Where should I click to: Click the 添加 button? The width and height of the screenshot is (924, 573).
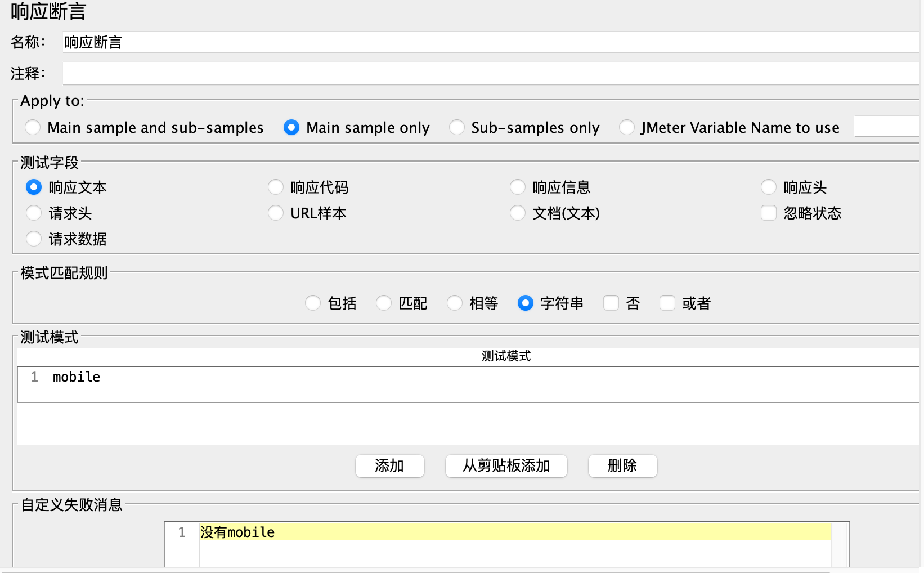(390, 466)
